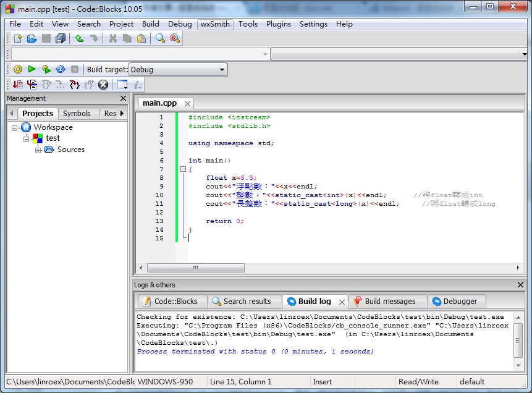Rebuild the project icon

(x=61, y=69)
